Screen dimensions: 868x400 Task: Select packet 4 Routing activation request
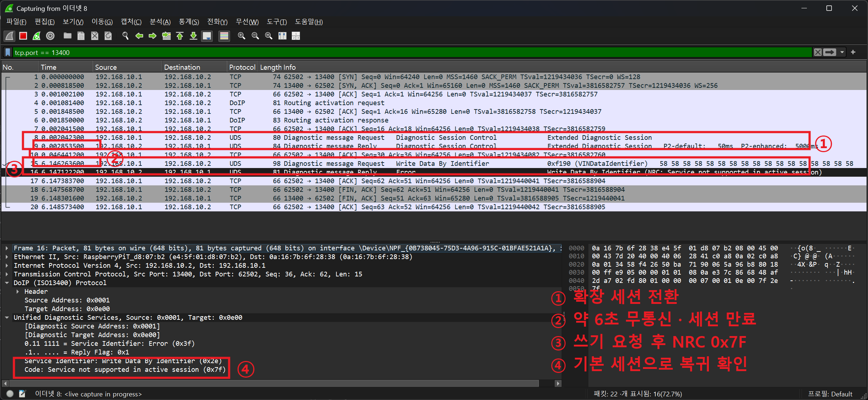pos(434,103)
